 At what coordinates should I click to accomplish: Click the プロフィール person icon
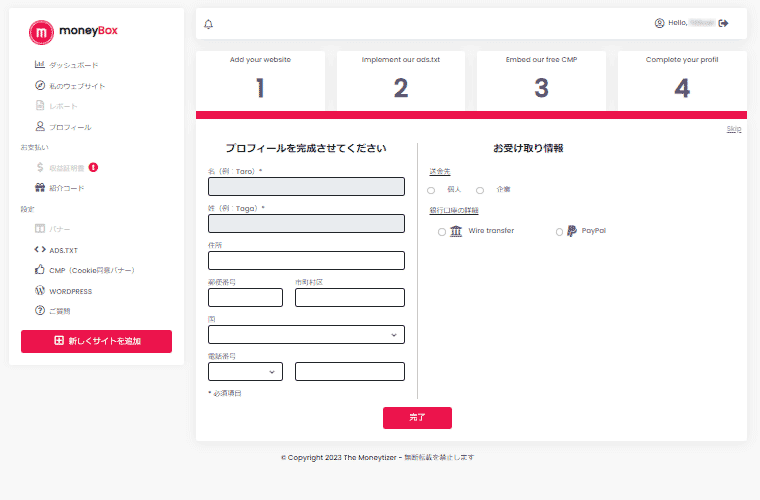click(x=40, y=126)
